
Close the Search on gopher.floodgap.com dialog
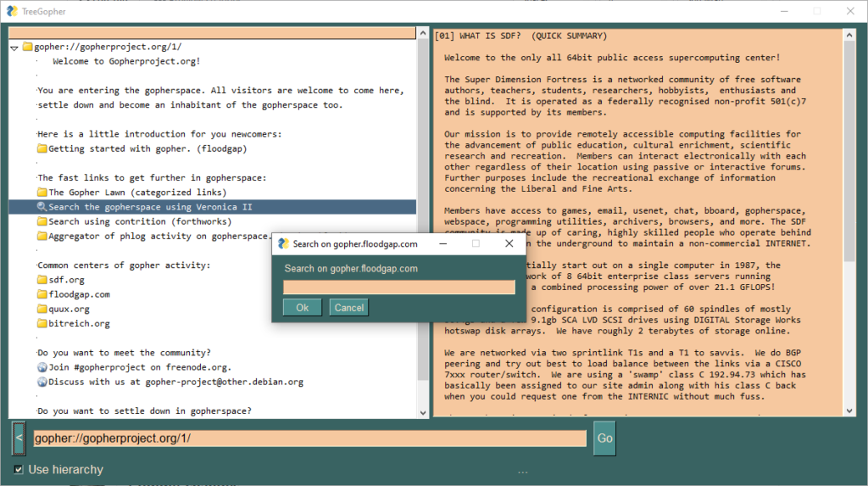click(x=509, y=243)
